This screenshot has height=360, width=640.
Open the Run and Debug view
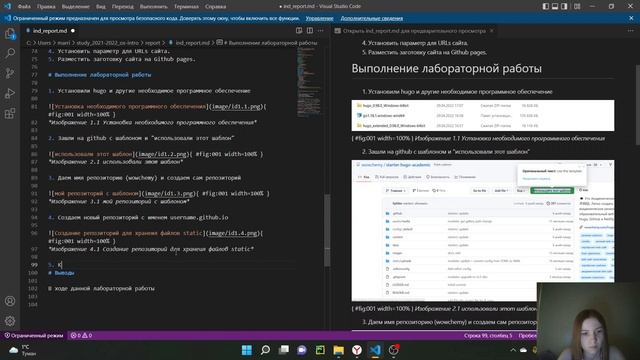10,93
